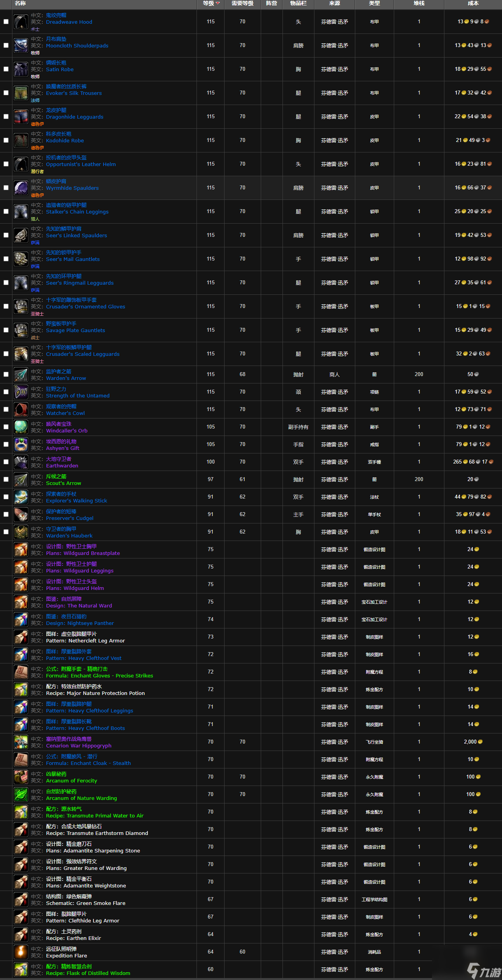502x980 pixels.
Task: Click the Dreadweave Hood item icon
Action: (x=21, y=22)
